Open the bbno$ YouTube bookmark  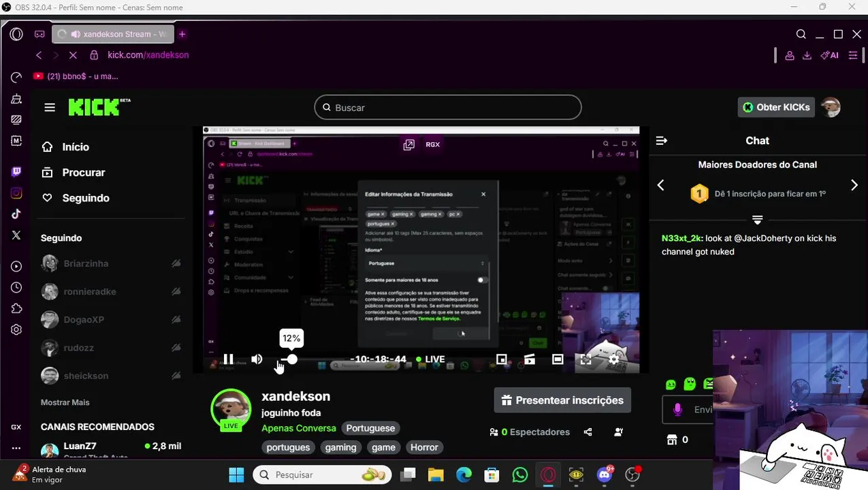pyautogui.click(x=76, y=76)
